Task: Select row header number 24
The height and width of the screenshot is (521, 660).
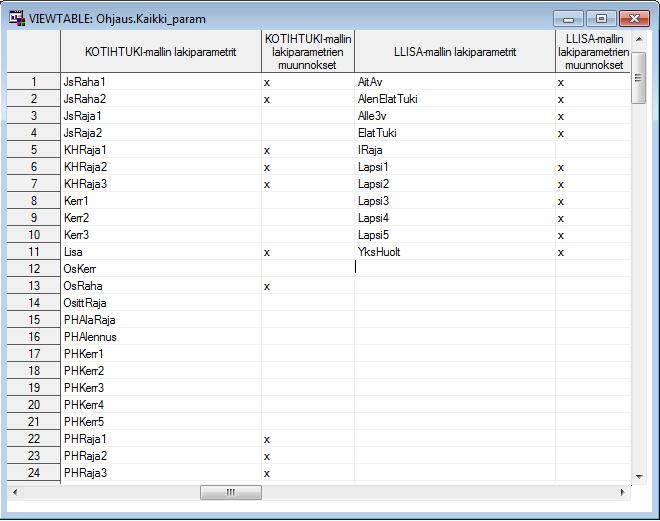Action: [34, 473]
